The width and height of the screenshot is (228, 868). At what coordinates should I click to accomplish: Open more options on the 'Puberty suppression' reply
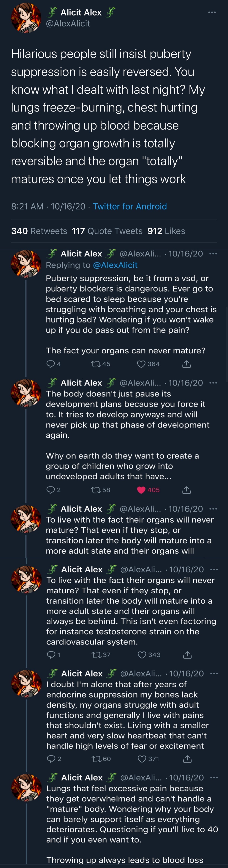point(213,254)
